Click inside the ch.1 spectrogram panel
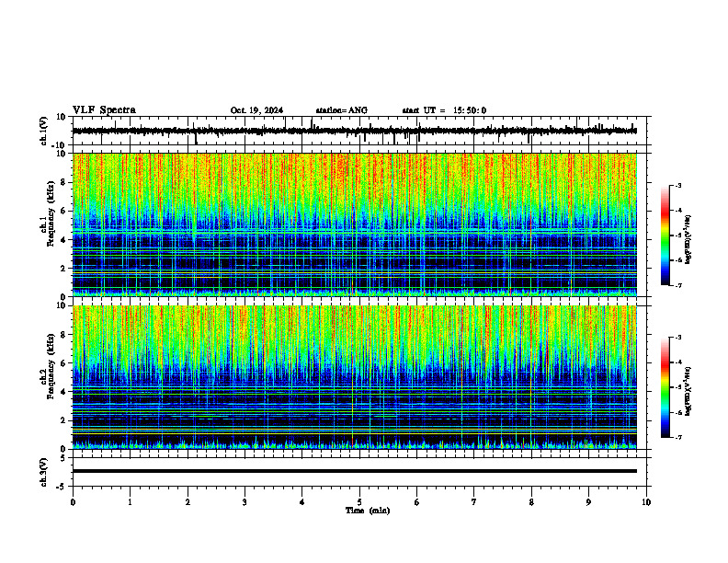 [355, 224]
